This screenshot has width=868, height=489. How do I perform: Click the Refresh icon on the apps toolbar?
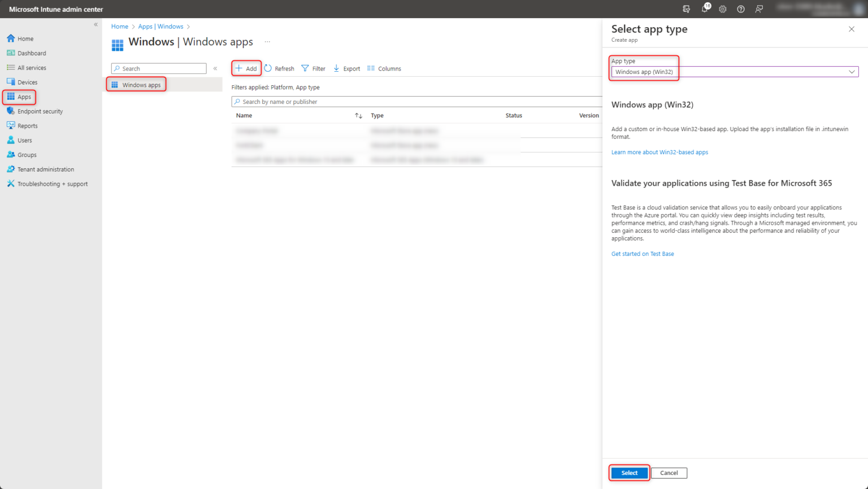279,68
